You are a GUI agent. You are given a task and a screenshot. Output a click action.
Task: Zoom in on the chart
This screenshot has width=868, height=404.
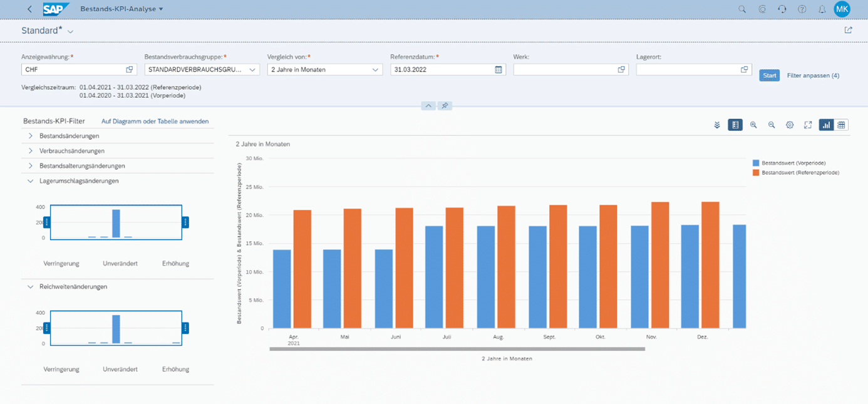point(753,125)
